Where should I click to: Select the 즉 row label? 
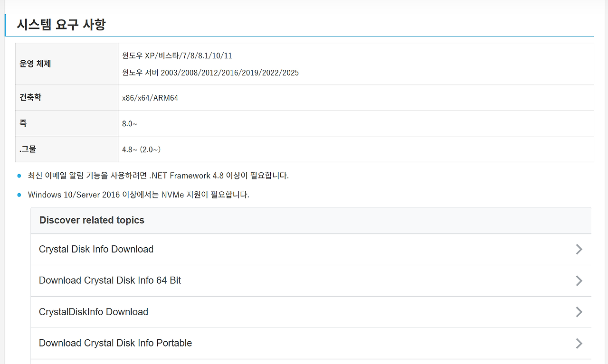coord(23,123)
